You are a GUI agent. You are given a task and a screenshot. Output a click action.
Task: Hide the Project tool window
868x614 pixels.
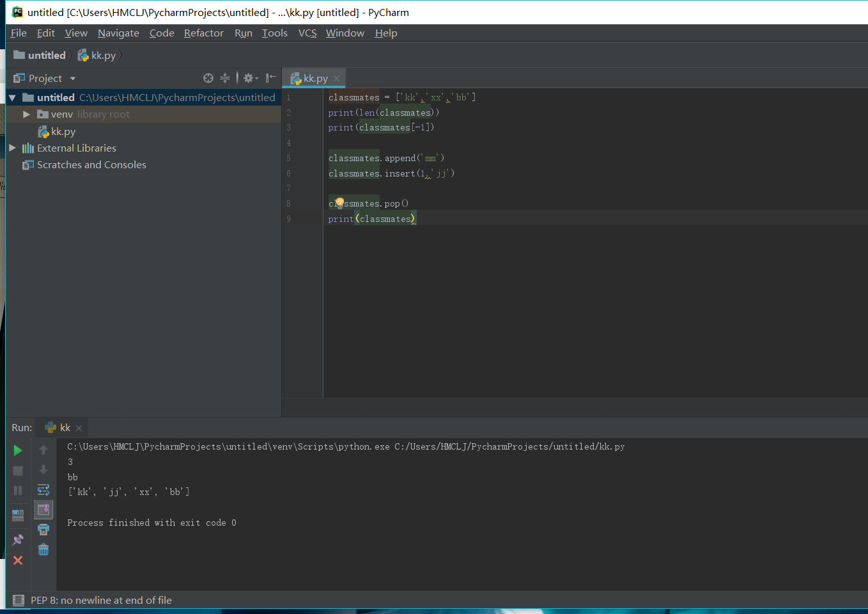click(271, 78)
